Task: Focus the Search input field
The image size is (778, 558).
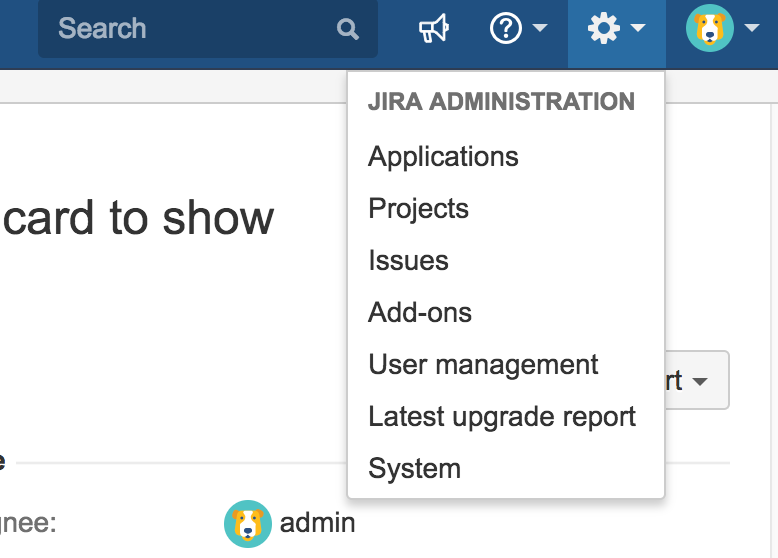Action: 208,29
